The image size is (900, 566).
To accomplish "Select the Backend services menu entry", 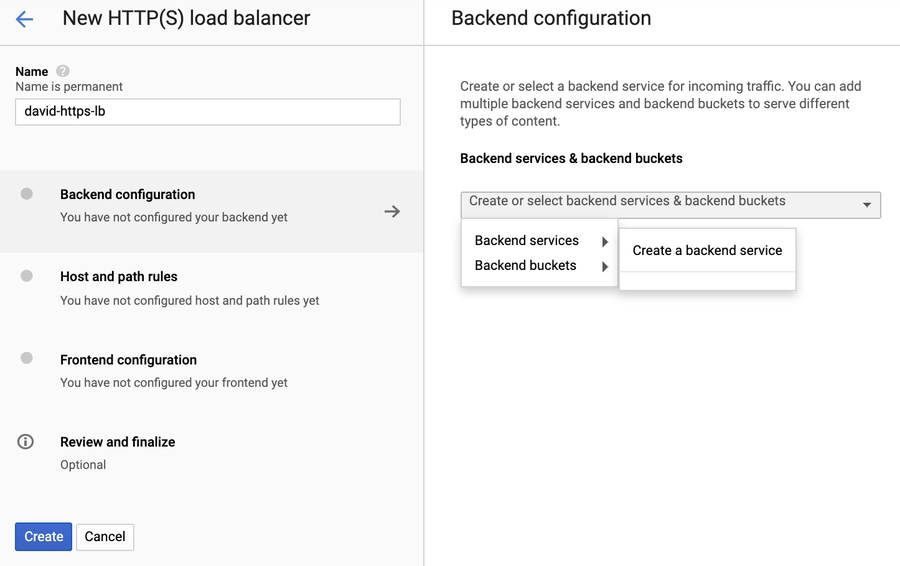I will (x=527, y=241).
